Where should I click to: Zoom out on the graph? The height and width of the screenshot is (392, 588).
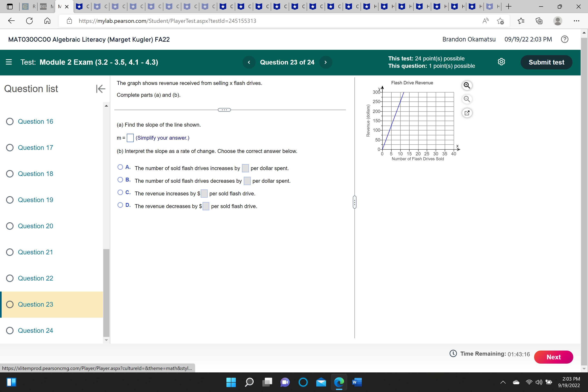click(x=467, y=99)
